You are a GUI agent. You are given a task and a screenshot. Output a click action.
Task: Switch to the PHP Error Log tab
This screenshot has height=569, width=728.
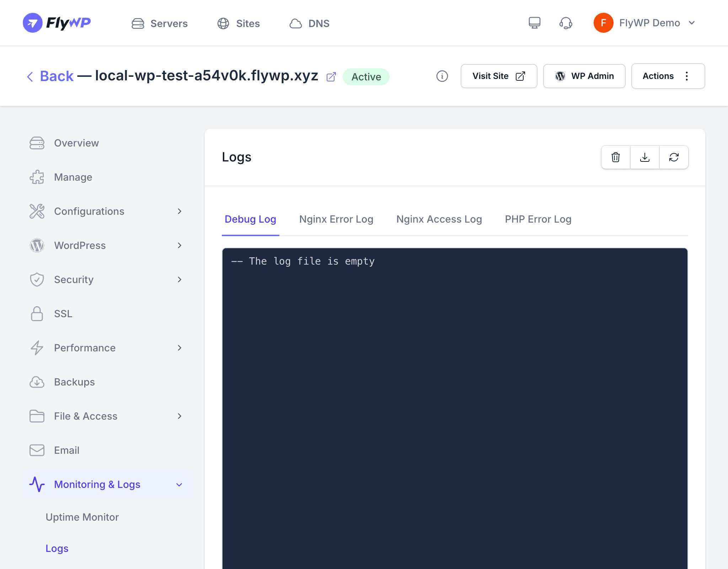(538, 219)
